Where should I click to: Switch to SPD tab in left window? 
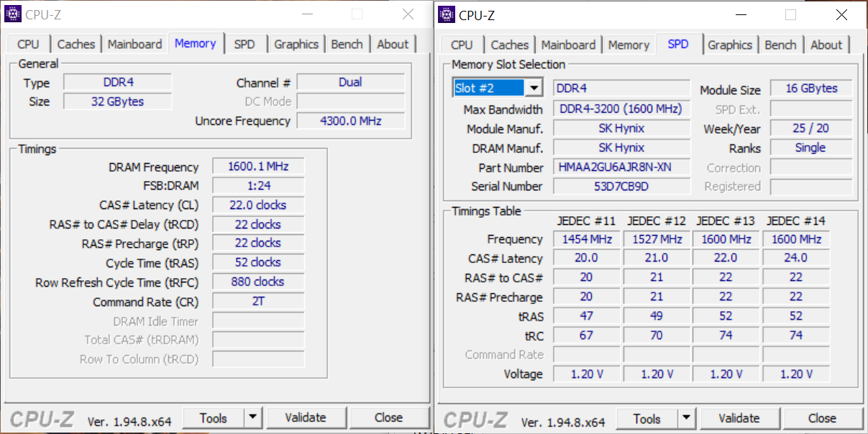(x=245, y=44)
